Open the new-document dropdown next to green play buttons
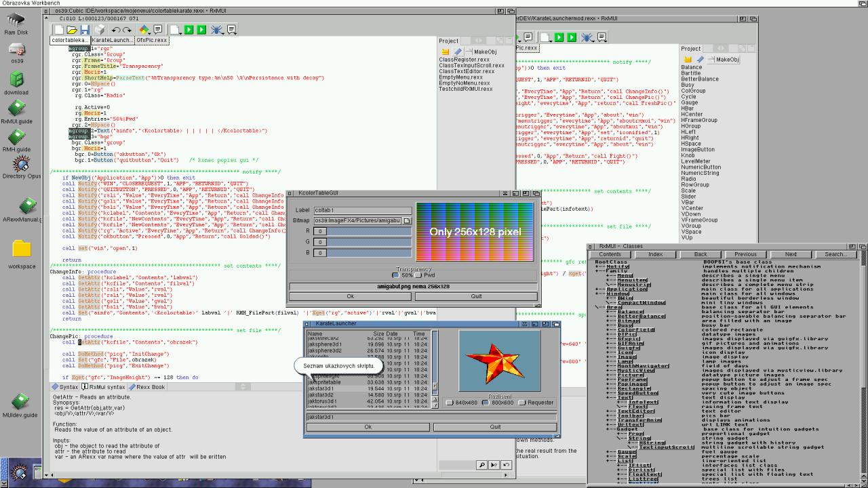This screenshot has width=868, height=488. (x=175, y=30)
